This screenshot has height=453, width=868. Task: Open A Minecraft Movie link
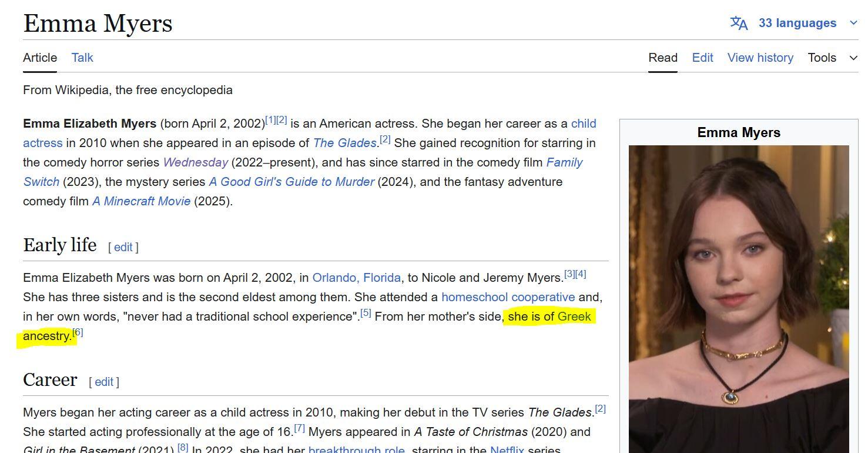tap(142, 201)
